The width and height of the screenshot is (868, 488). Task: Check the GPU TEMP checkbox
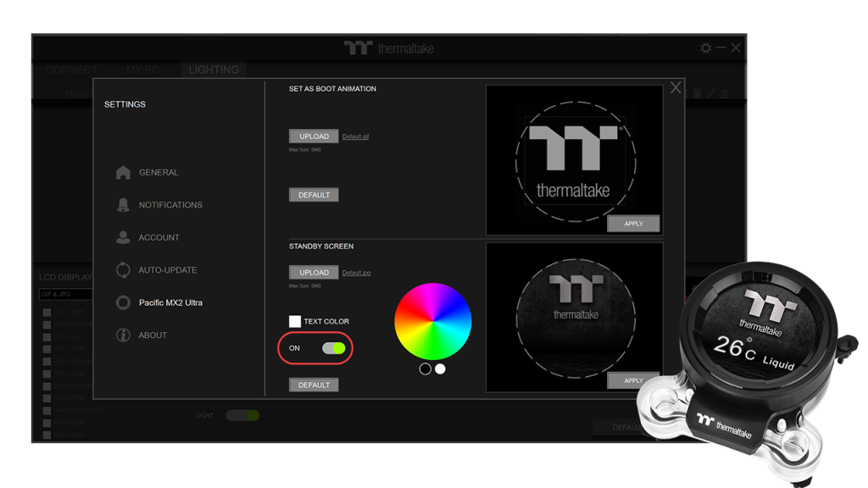point(47,349)
